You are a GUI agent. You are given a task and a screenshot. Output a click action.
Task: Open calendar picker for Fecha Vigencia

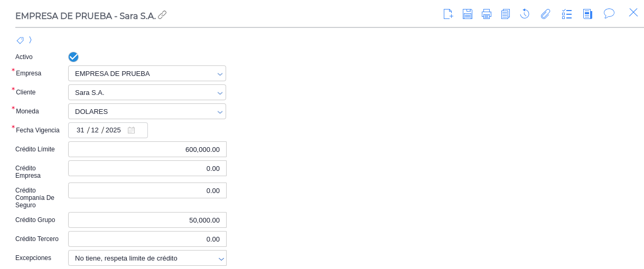click(x=131, y=130)
